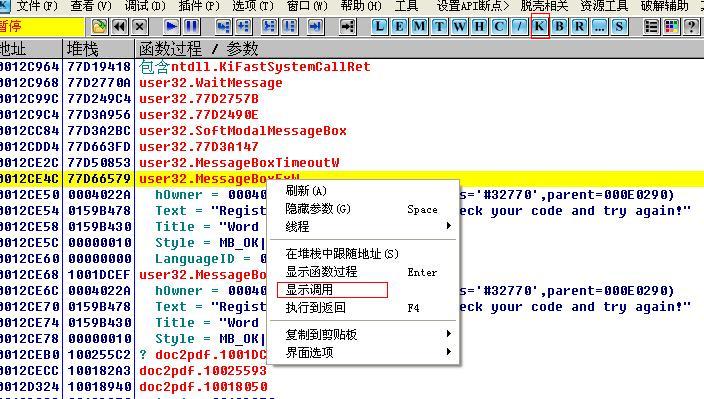Open Executable modules with E button
The height and width of the screenshot is (399, 704).
(399, 26)
